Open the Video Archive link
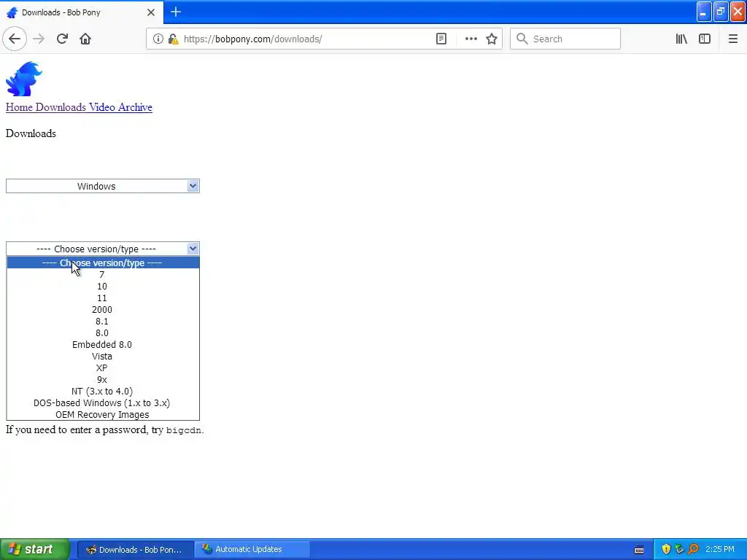Image resolution: width=747 pixels, height=560 pixels. [120, 107]
